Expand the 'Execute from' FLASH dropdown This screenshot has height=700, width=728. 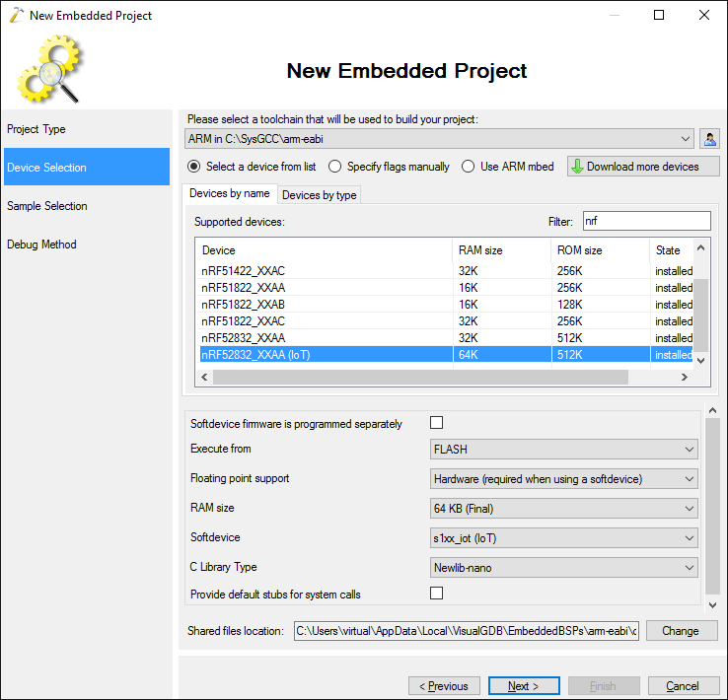(x=563, y=449)
